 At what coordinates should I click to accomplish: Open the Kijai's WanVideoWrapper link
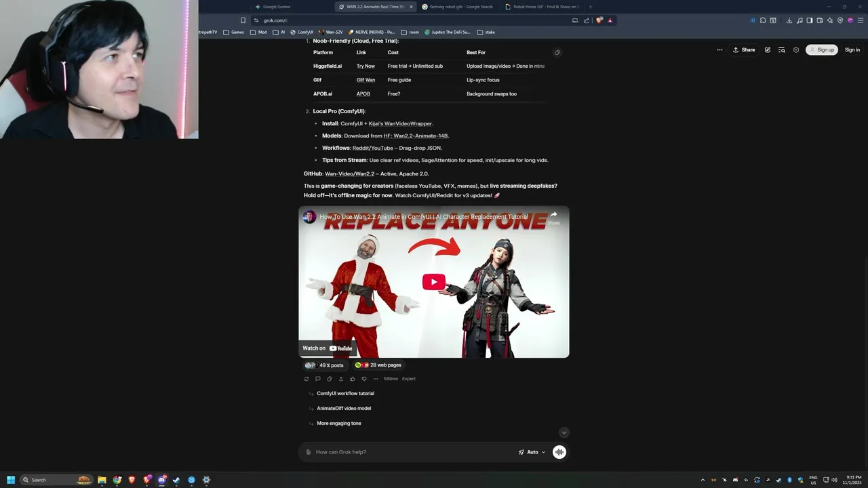[x=400, y=123]
